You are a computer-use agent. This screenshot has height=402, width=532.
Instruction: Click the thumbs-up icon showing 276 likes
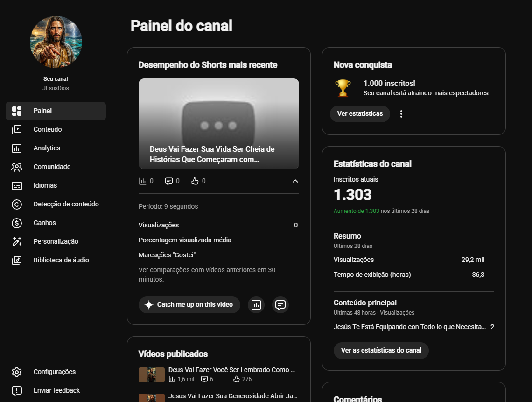pos(237,379)
